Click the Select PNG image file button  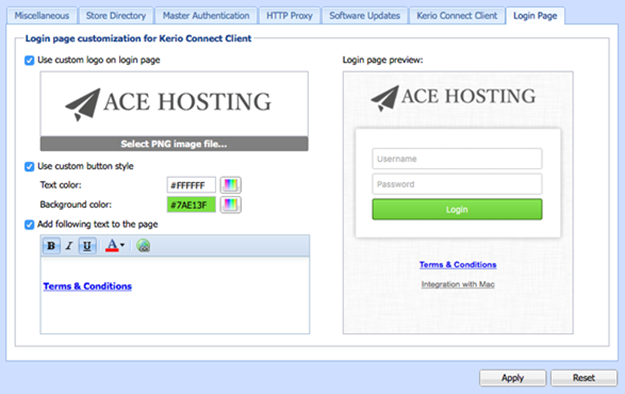(174, 144)
